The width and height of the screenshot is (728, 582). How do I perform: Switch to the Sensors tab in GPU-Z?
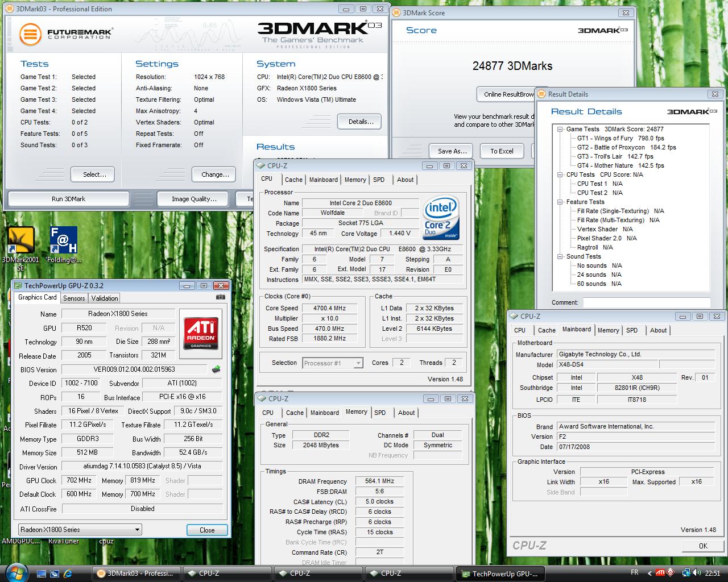pyautogui.click(x=74, y=298)
